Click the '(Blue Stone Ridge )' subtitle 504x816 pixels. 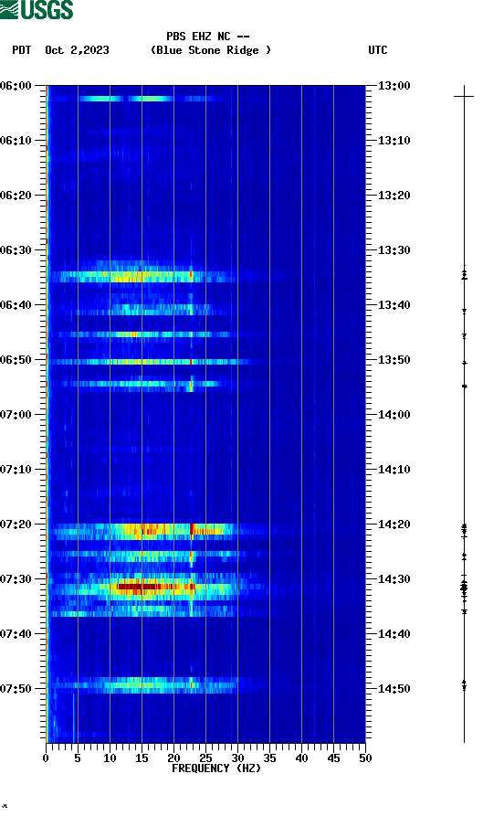click(211, 50)
